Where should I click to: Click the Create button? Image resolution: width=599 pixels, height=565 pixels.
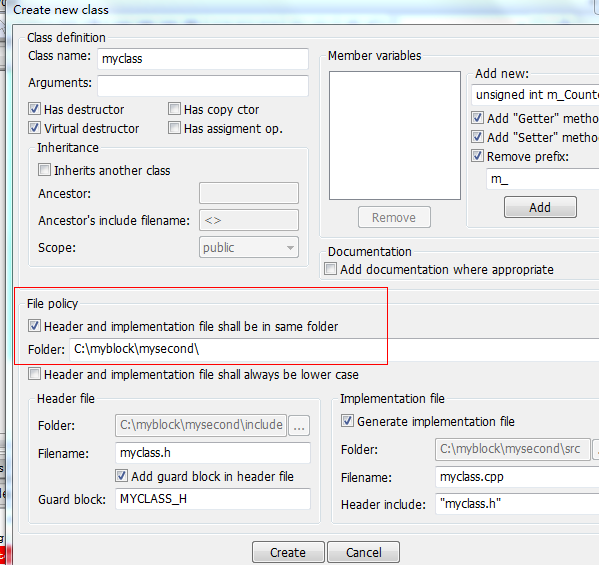(288, 552)
